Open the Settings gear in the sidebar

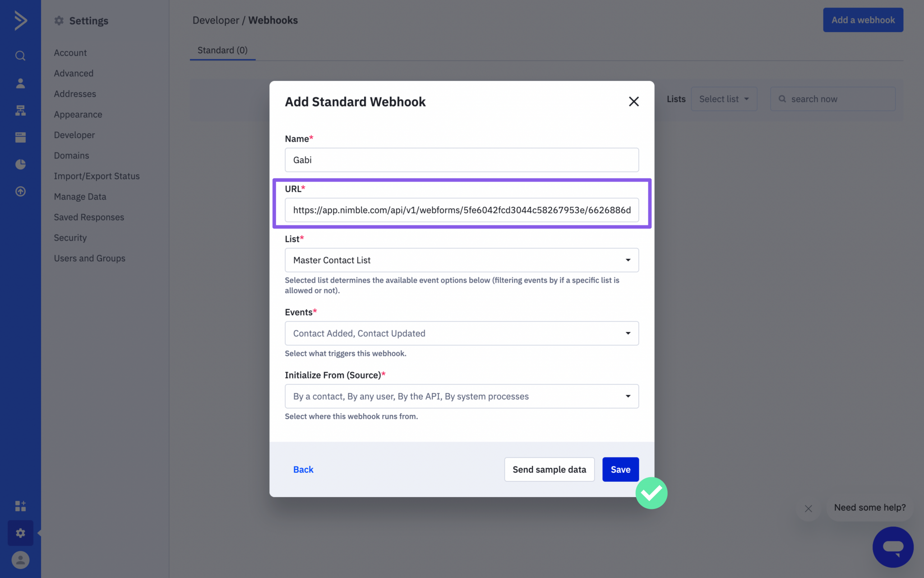pos(20,533)
